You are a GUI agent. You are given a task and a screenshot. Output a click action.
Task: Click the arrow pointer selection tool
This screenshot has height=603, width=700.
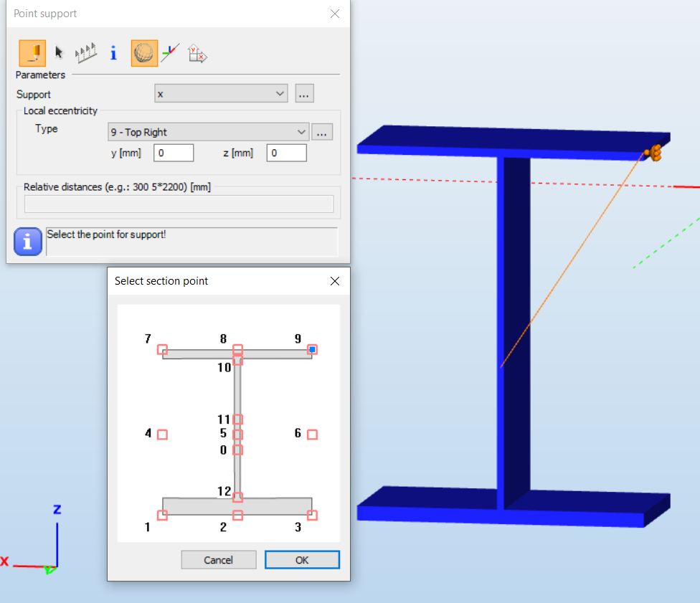click(x=60, y=53)
